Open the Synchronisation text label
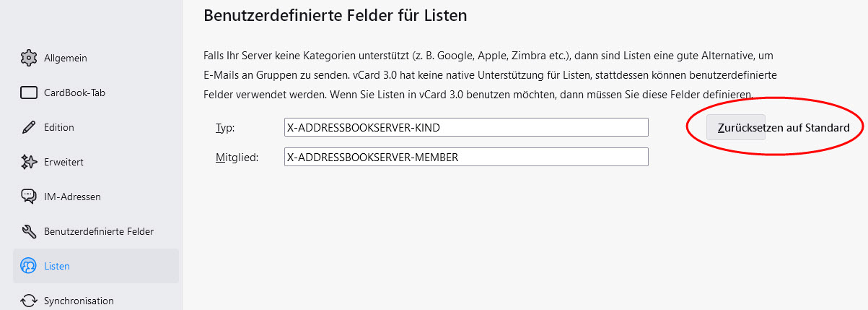 pyautogui.click(x=79, y=301)
